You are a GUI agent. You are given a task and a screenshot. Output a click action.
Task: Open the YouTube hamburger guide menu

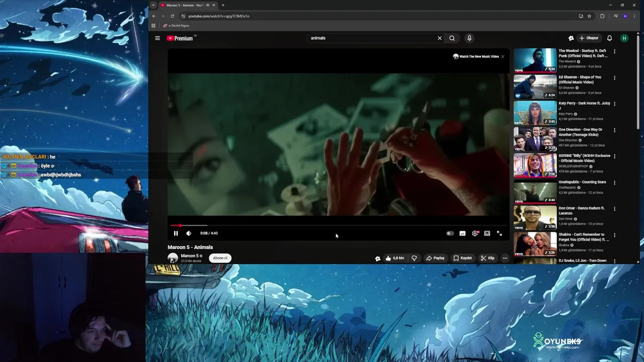click(157, 38)
